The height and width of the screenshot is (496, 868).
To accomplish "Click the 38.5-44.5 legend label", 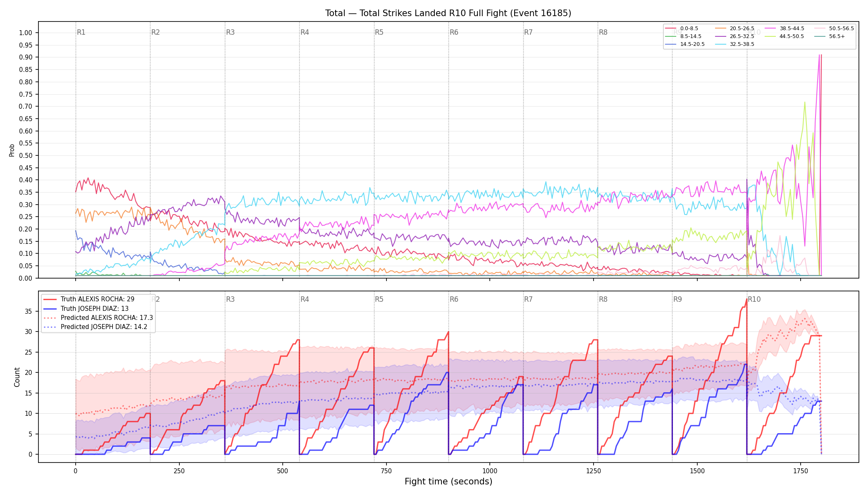I will [x=792, y=29].
